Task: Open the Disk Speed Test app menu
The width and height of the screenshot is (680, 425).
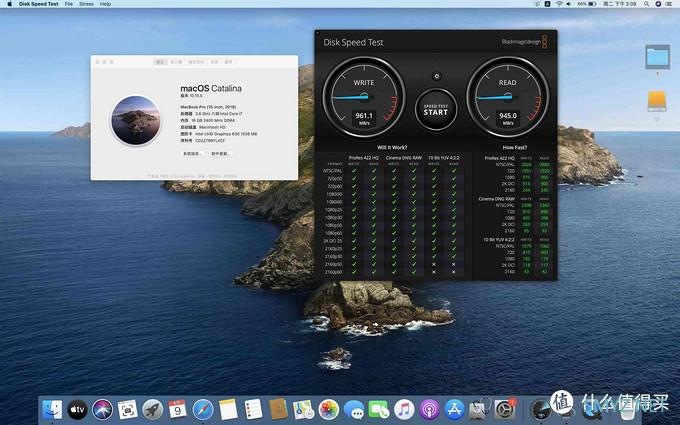Action: [39, 4]
